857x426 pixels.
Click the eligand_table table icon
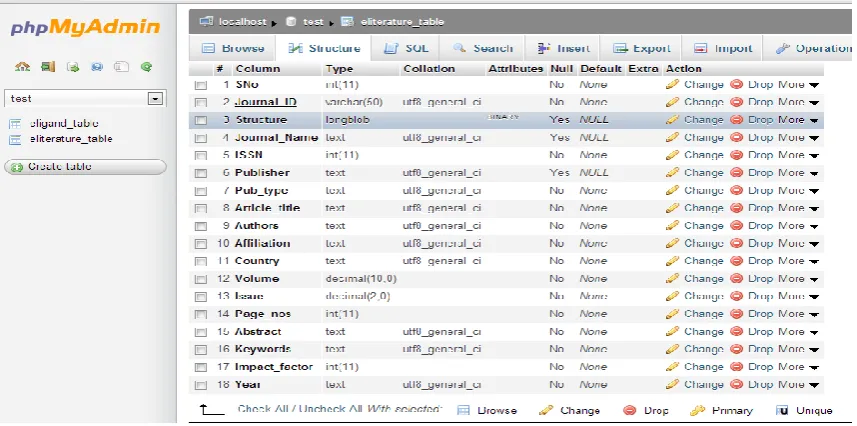click(15, 124)
